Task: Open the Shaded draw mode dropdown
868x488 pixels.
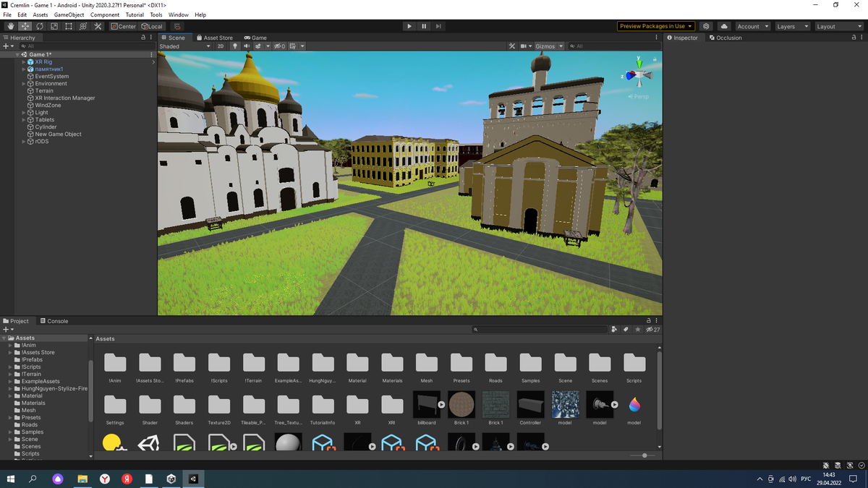Action: pos(185,46)
